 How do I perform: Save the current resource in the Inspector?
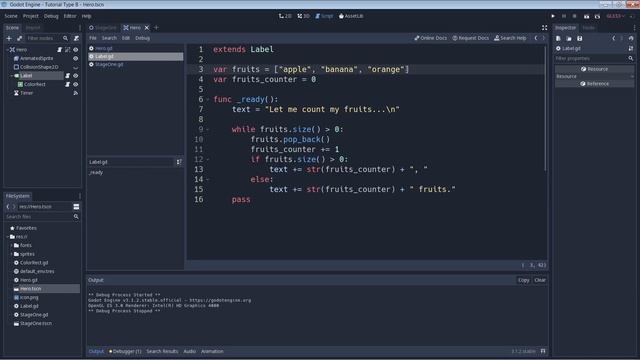click(x=580, y=38)
